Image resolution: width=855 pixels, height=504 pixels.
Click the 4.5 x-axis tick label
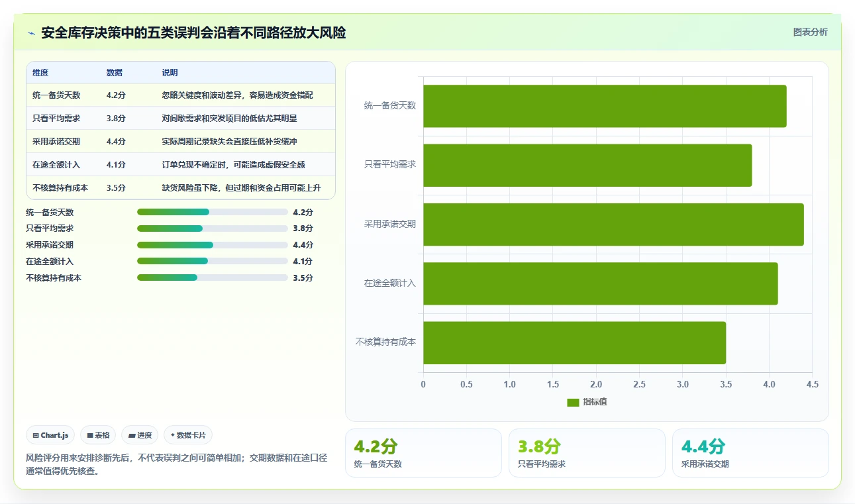click(813, 384)
